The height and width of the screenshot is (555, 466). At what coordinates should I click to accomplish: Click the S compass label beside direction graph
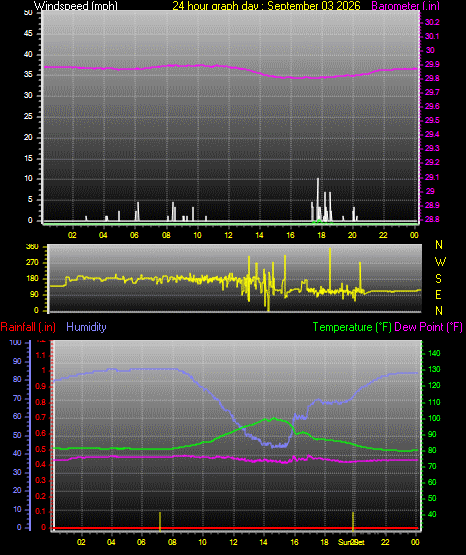pyautogui.click(x=438, y=279)
